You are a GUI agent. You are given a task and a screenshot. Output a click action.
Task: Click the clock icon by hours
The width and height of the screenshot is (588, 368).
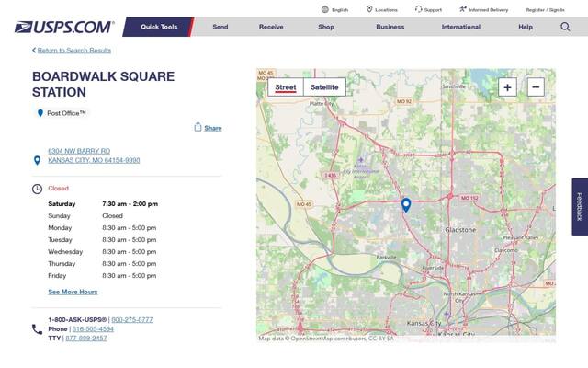tap(37, 189)
